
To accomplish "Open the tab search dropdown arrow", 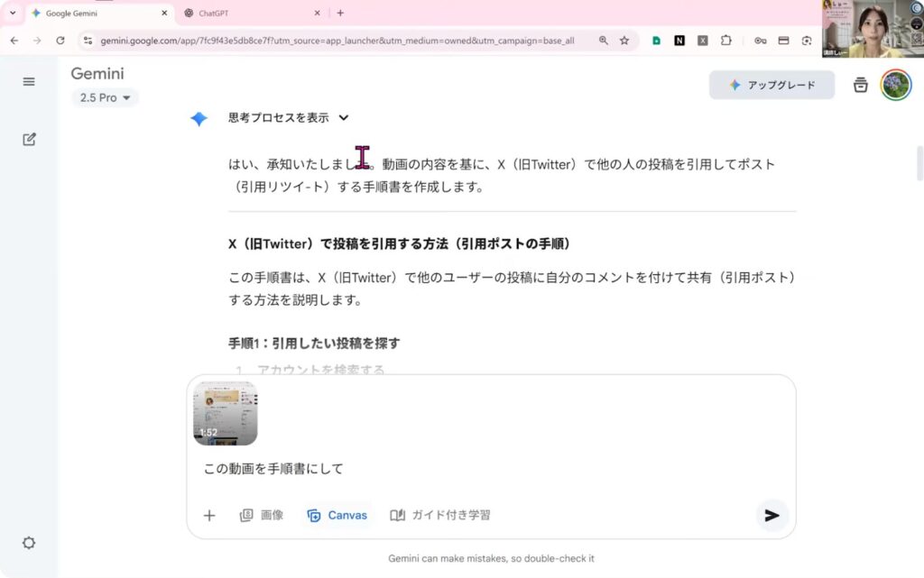I will (x=12, y=13).
